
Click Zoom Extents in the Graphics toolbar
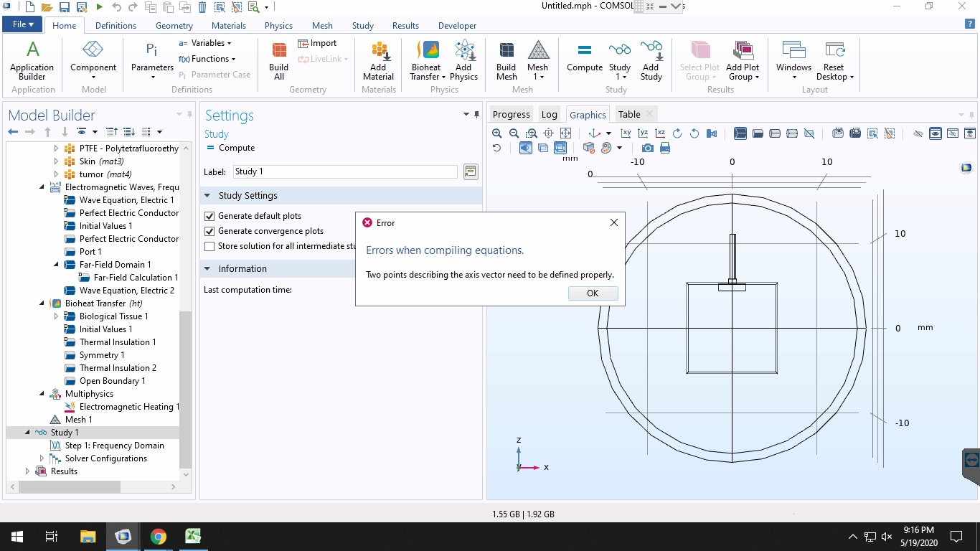point(566,133)
